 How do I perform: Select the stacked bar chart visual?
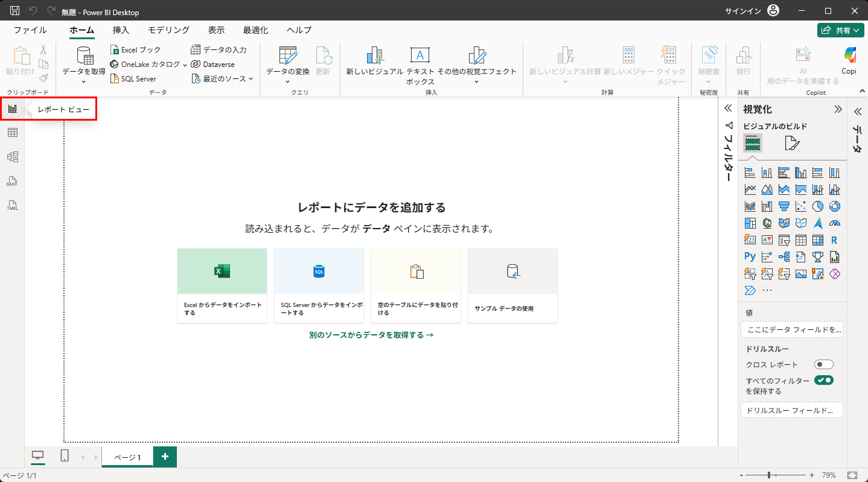tap(750, 173)
